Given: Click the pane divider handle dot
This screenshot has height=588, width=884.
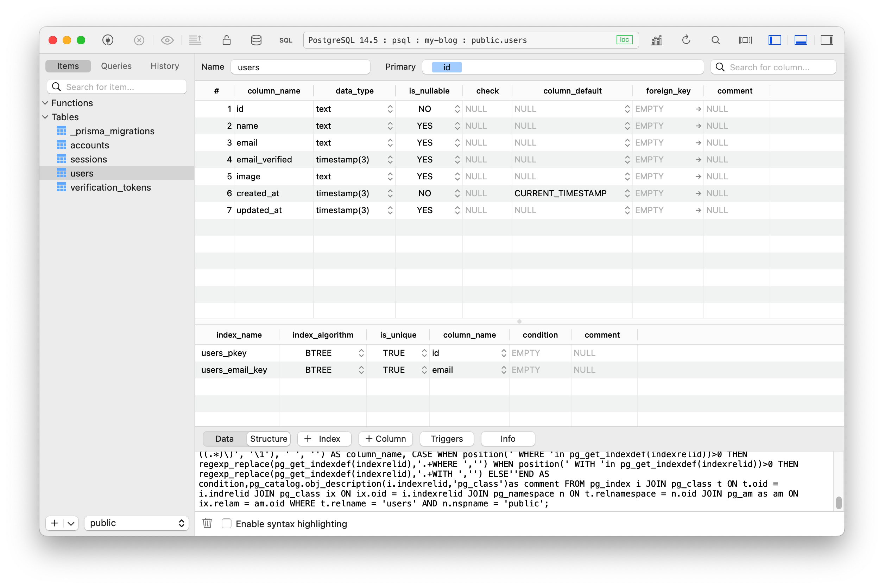Looking at the screenshot, I should pos(519,321).
